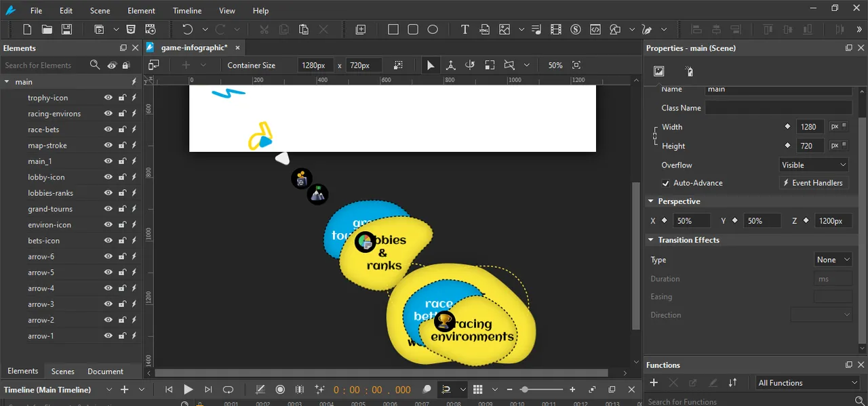Open the File menu
868x406 pixels.
(x=36, y=11)
